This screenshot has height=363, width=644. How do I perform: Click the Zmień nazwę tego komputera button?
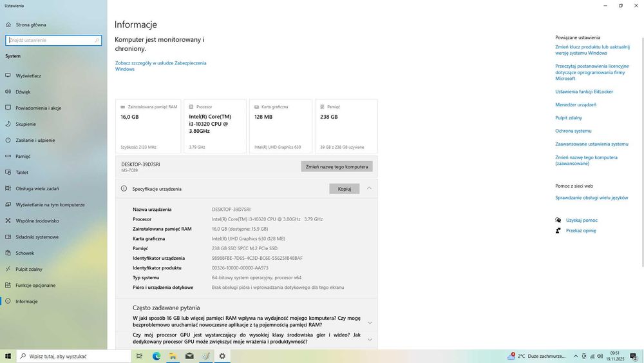point(337,166)
